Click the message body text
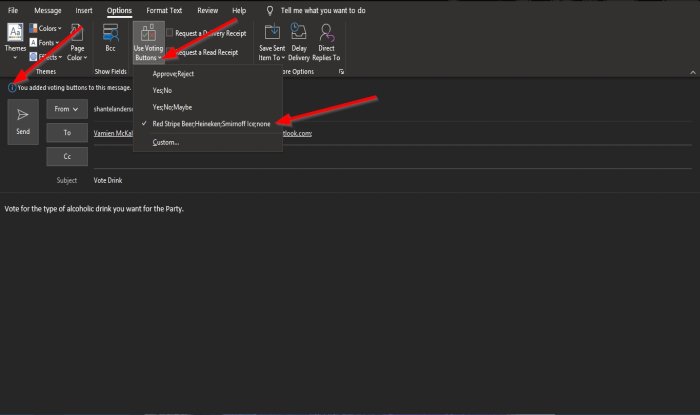The image size is (700, 415). 94,208
